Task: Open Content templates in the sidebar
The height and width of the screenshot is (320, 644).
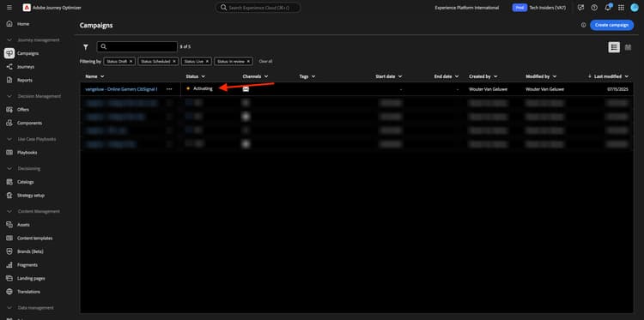Action: (34, 238)
